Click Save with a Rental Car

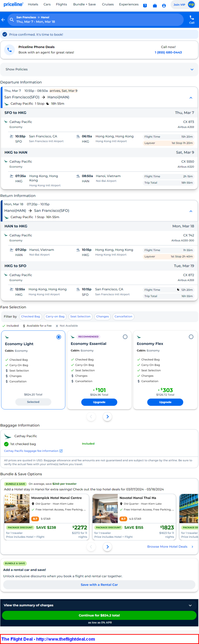(x=99, y=585)
